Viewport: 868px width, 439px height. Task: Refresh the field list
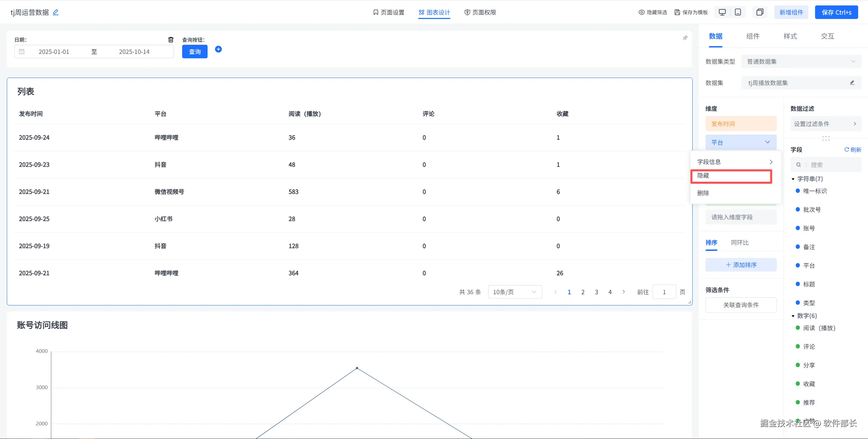tap(853, 149)
